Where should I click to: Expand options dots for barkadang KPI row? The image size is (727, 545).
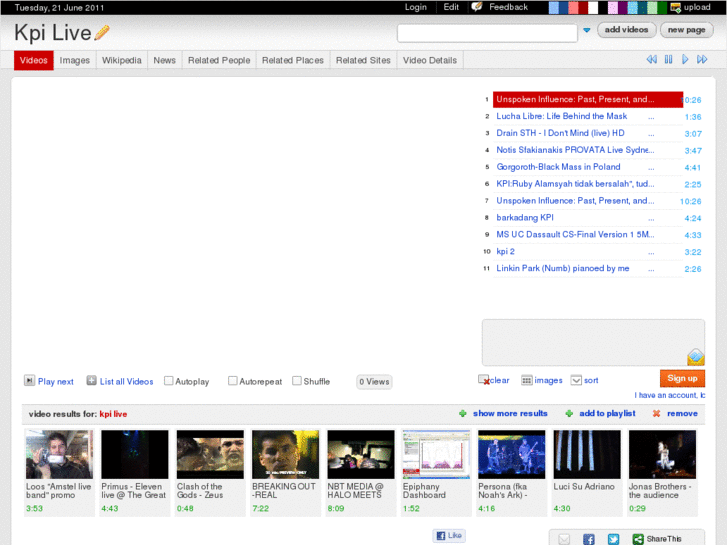tap(651, 218)
